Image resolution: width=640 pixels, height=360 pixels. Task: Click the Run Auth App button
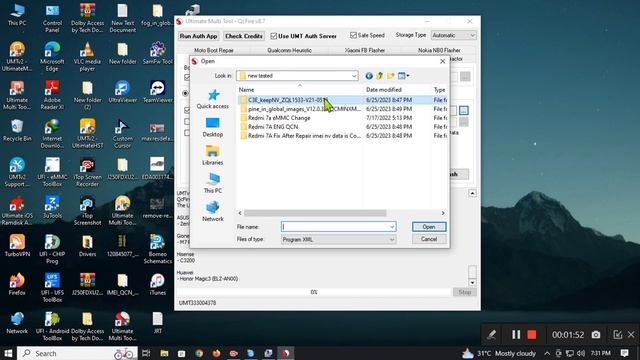coord(198,36)
